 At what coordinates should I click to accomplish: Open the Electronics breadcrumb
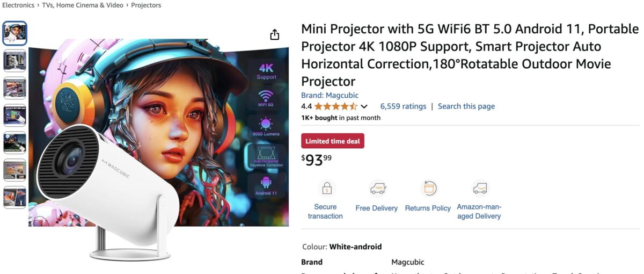(x=18, y=5)
